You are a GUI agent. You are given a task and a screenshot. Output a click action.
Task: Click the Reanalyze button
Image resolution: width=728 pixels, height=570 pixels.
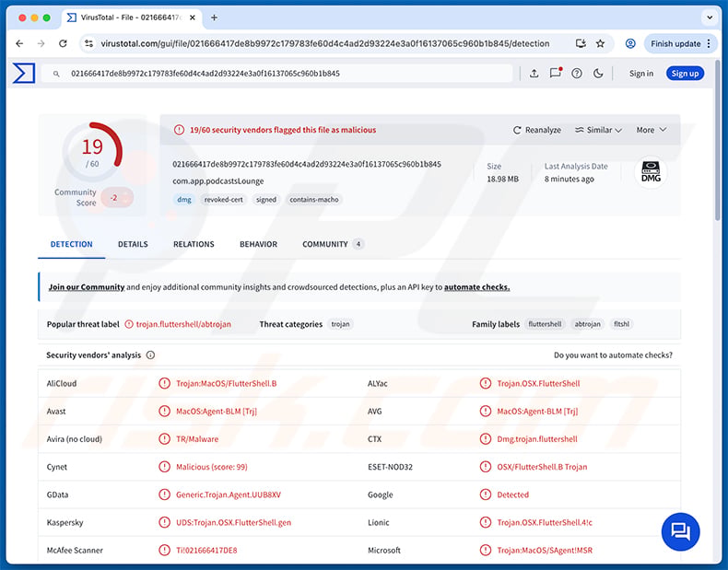pyautogui.click(x=536, y=130)
